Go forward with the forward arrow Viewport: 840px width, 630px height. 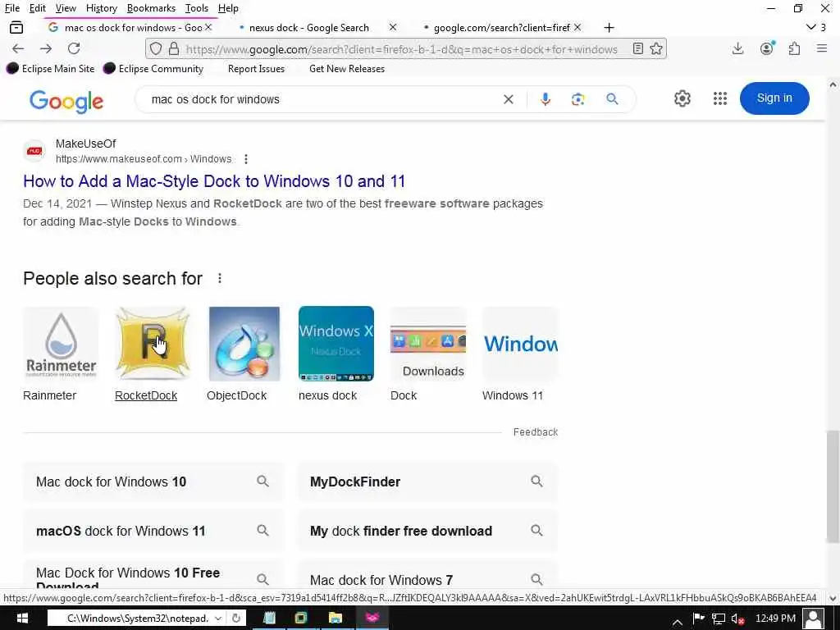46,48
